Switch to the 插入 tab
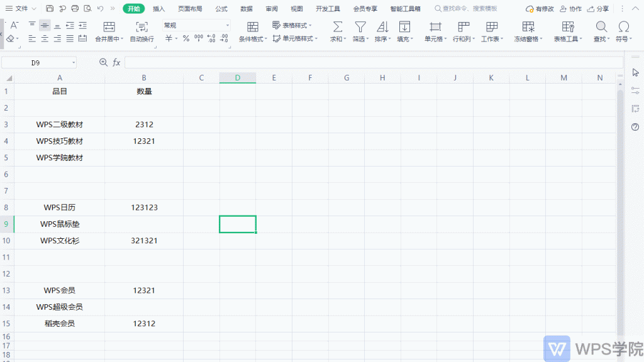 coord(158,9)
